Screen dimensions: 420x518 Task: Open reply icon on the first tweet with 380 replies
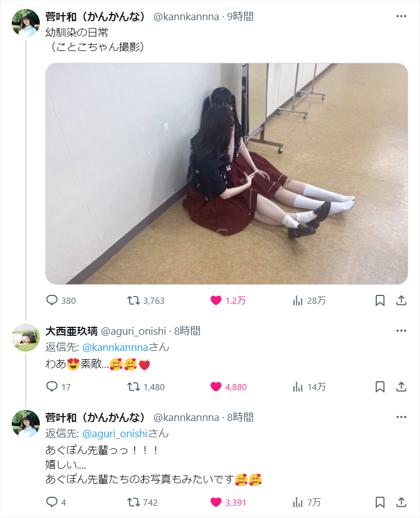[52, 300]
